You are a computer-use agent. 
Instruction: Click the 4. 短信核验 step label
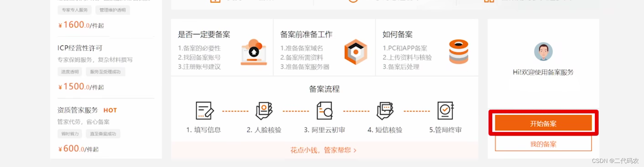tap(385, 130)
